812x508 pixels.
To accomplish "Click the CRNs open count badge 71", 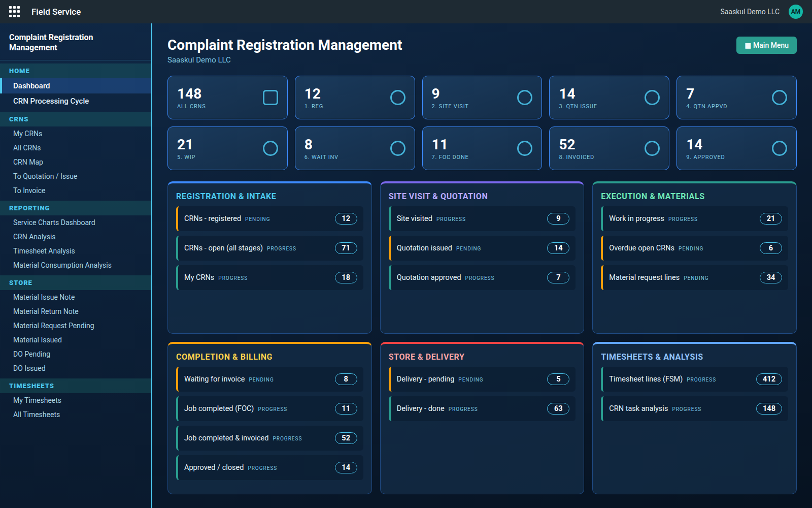I will (x=346, y=248).
